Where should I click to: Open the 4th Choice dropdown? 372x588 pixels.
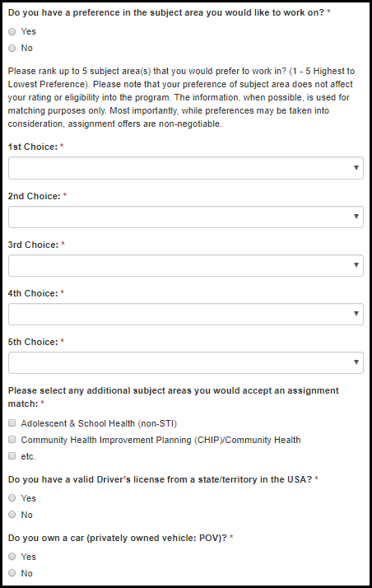point(186,315)
